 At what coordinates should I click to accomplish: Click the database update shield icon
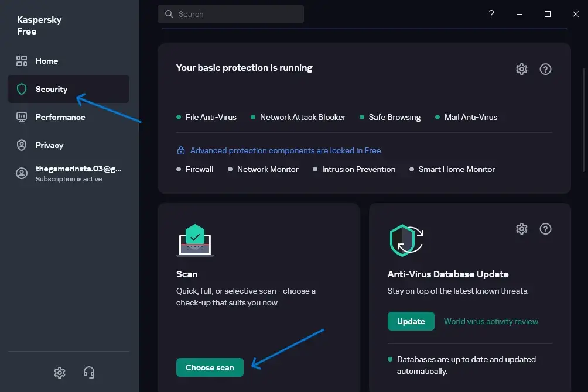(x=405, y=240)
